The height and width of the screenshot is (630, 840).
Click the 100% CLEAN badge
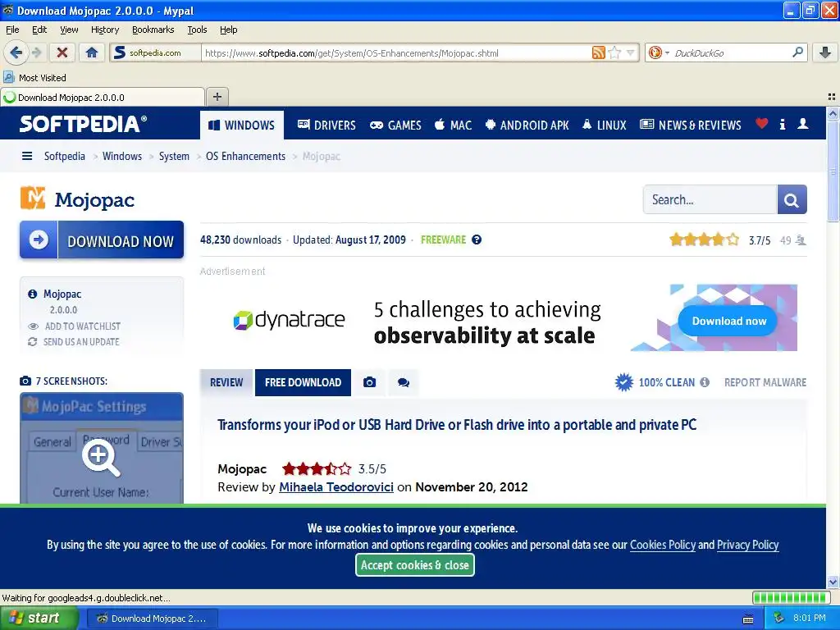(655, 382)
